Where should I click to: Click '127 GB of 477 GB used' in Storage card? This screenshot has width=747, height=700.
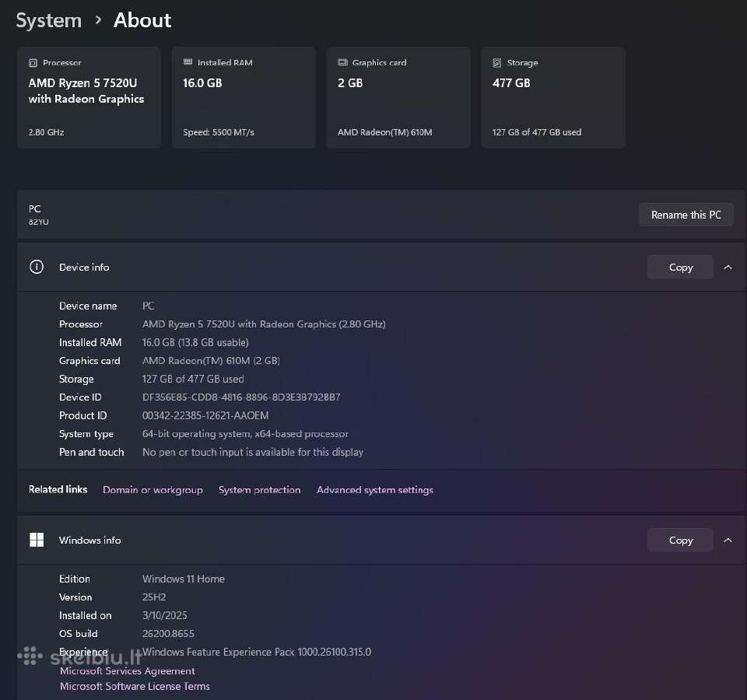click(537, 132)
